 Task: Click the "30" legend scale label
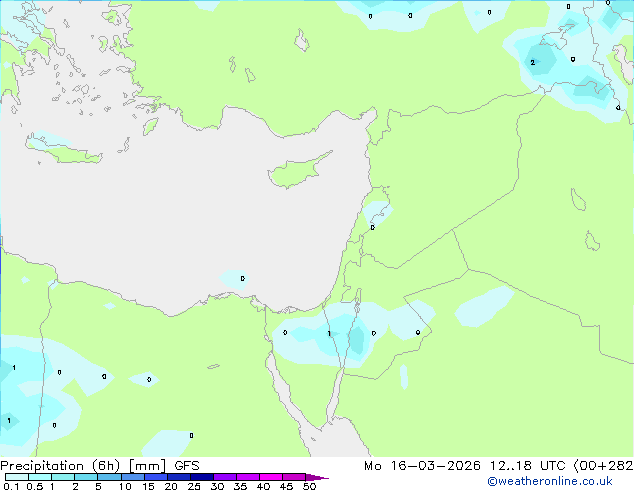(x=217, y=486)
